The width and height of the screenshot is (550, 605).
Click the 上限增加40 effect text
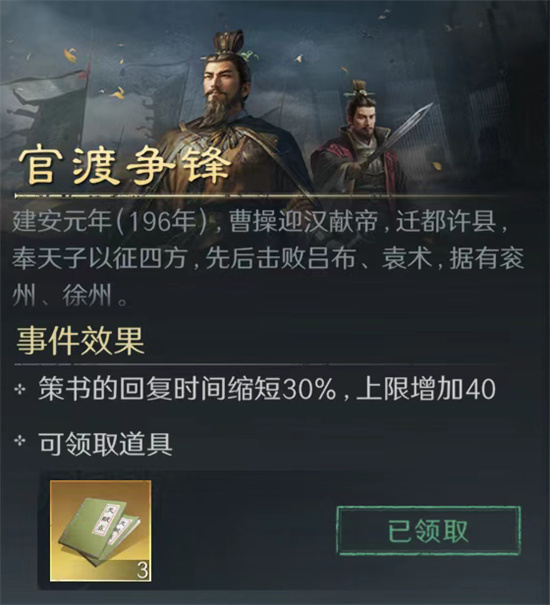click(x=426, y=389)
